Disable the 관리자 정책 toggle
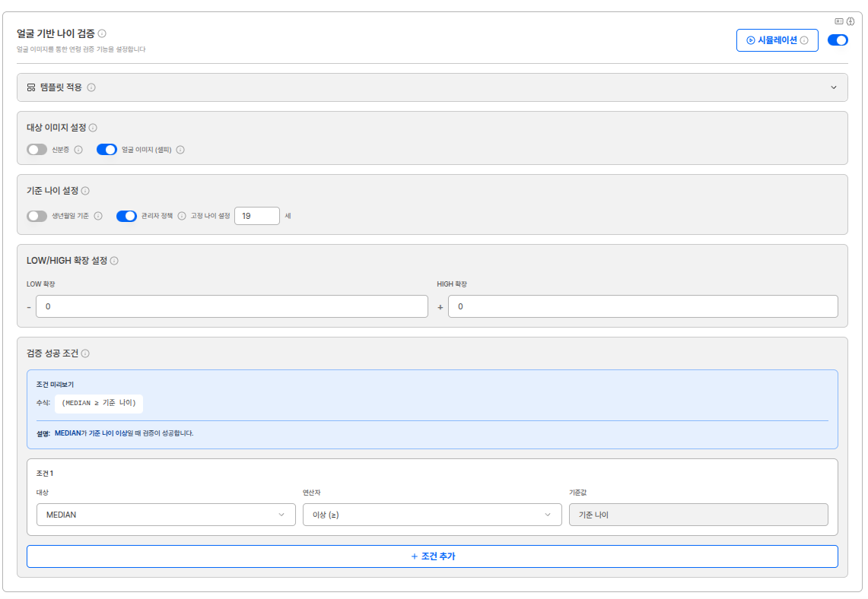Screen dimensions: 868x599 (126, 216)
